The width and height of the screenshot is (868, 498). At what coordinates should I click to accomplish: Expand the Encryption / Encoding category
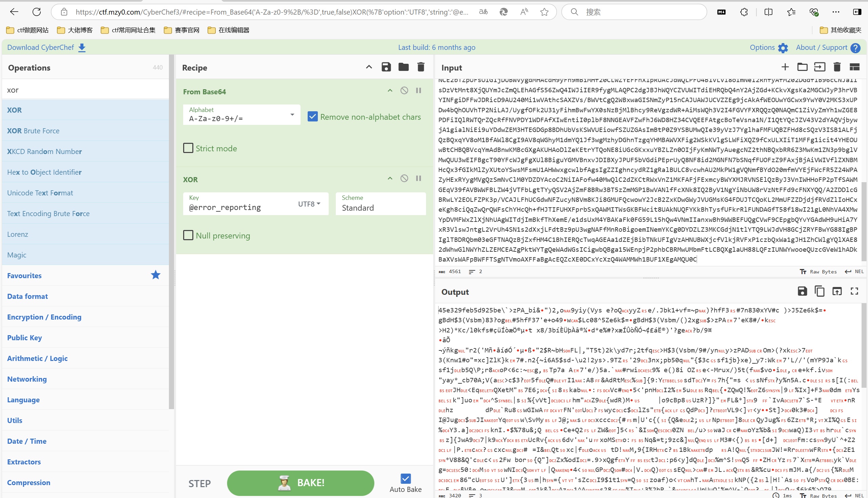coord(85,317)
